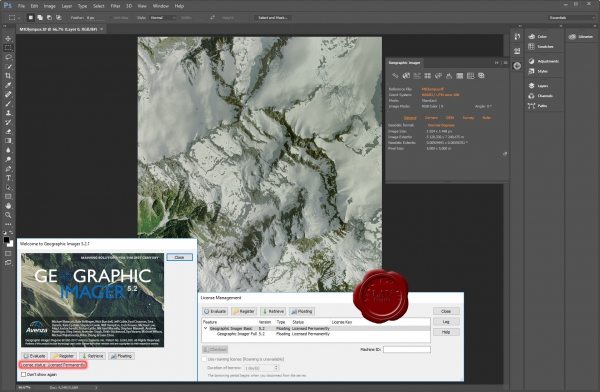600x392 pixels.
Task: Click the swap width and height icon
Action: click(212, 18)
